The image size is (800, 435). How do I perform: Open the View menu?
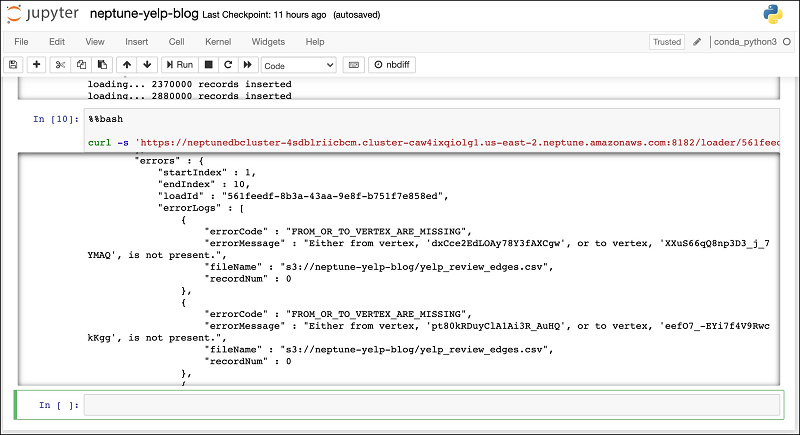95,42
